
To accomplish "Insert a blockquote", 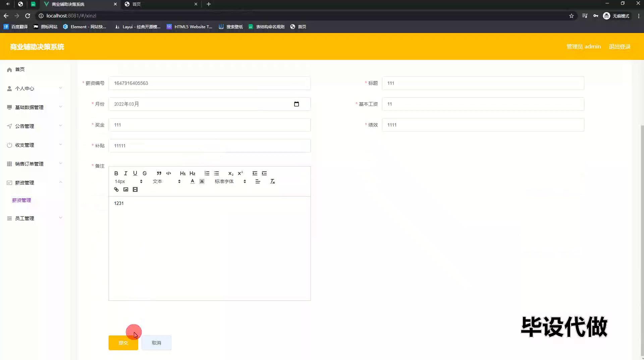I will click(x=159, y=173).
